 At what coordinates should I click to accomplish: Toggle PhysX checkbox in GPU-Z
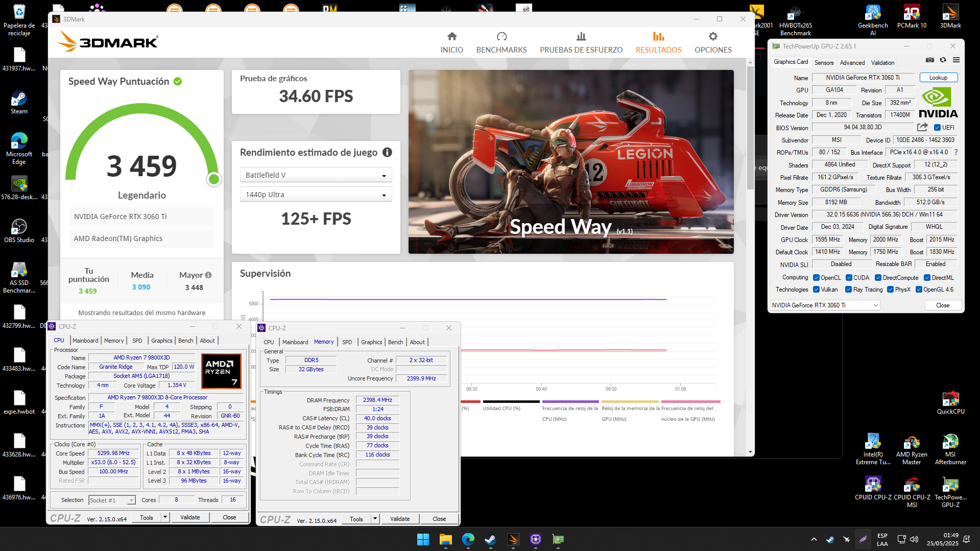point(890,290)
